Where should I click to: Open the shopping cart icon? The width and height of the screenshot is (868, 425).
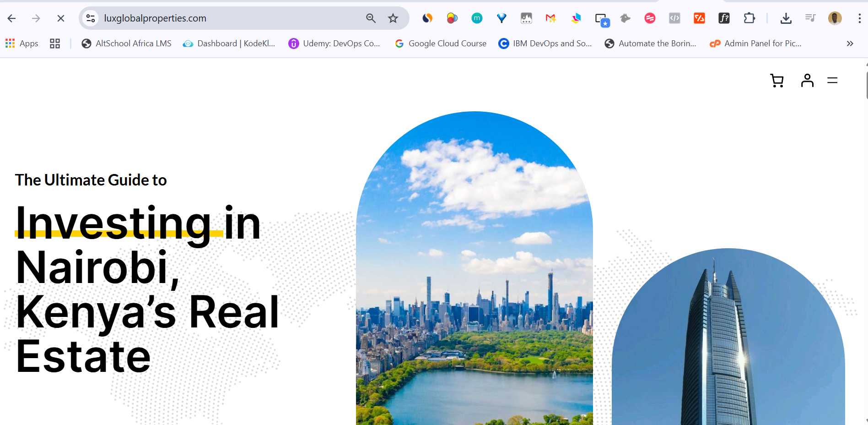tap(777, 81)
